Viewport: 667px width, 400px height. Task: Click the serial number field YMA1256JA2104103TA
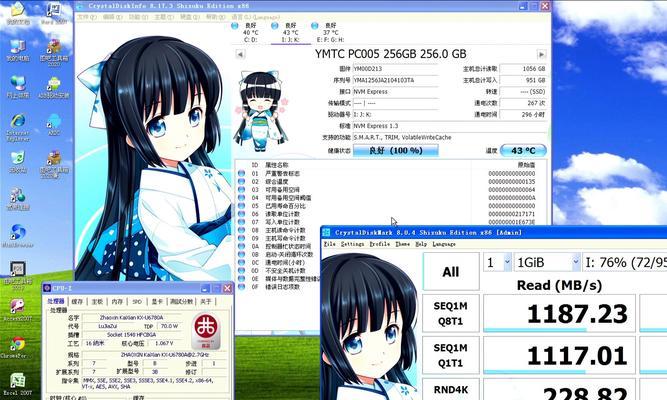[395, 80]
